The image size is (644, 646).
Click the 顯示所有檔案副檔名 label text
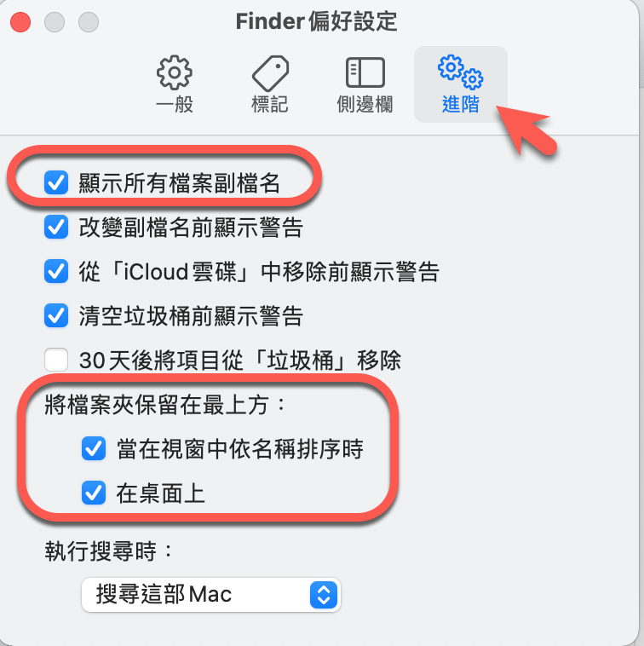coord(180,183)
